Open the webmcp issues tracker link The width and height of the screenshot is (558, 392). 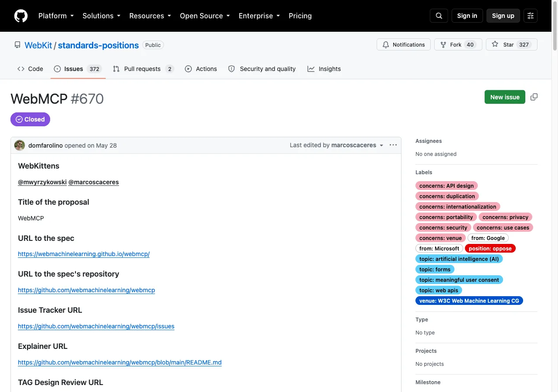click(96, 326)
